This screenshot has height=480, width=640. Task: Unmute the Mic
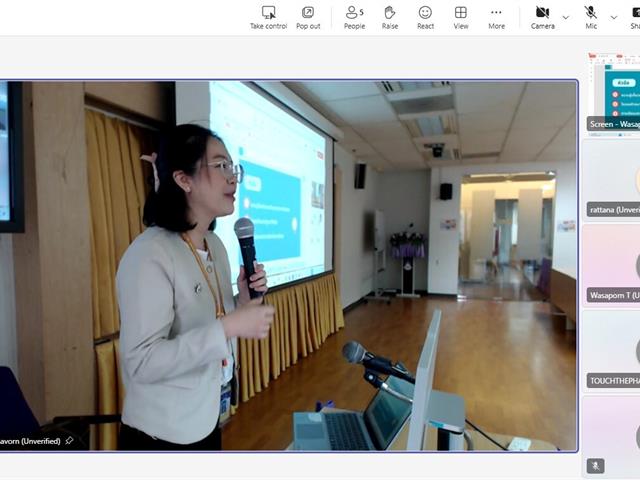pos(591,16)
